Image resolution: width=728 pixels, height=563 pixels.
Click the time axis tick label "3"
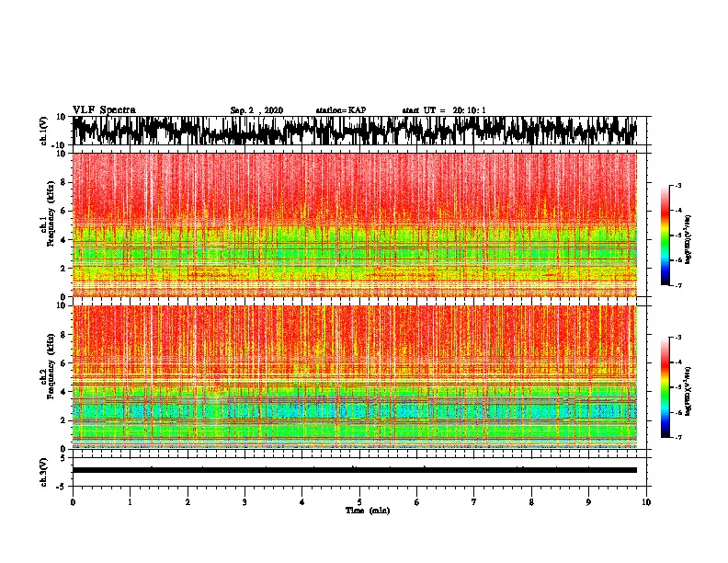[245, 502]
